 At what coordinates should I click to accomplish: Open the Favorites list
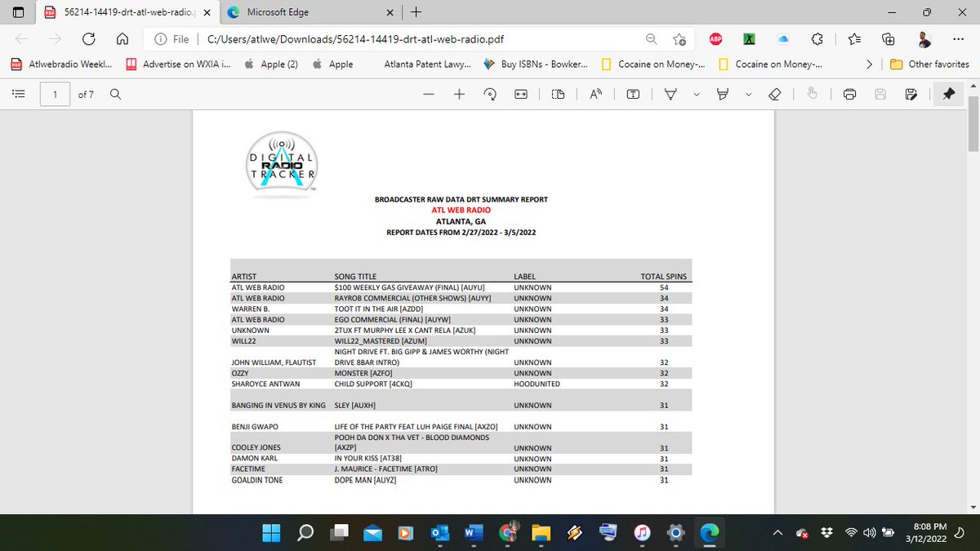pyautogui.click(x=854, y=38)
